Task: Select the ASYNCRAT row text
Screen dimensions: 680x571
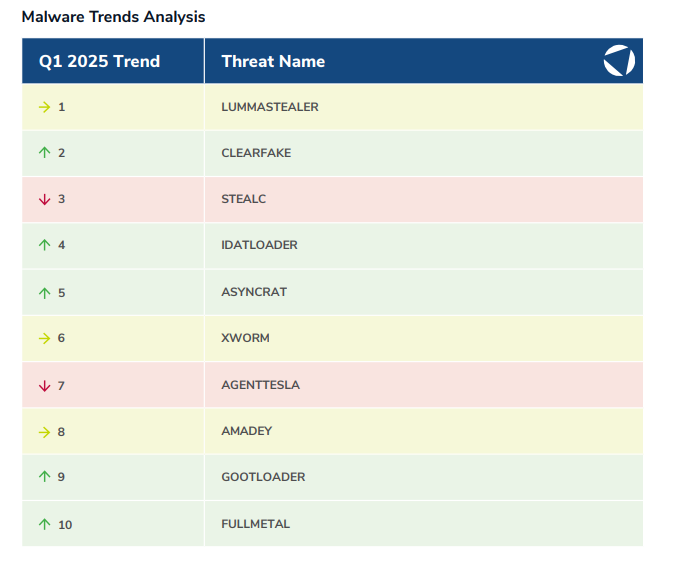Action: 254,292
